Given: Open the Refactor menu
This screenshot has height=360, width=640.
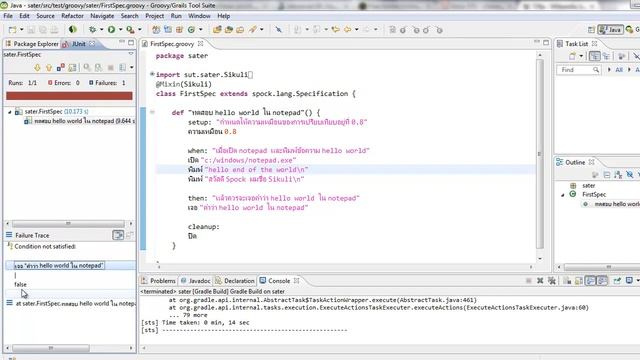Looking at the screenshot, I should (72, 16).
